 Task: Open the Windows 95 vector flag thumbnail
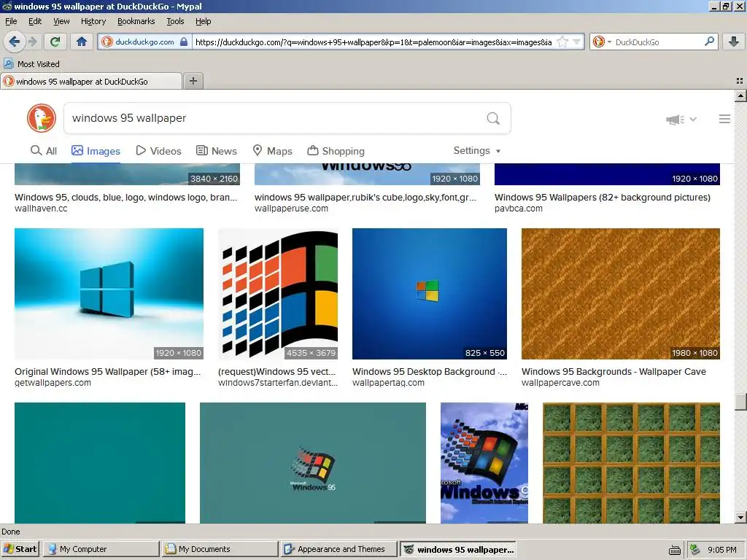point(278,294)
